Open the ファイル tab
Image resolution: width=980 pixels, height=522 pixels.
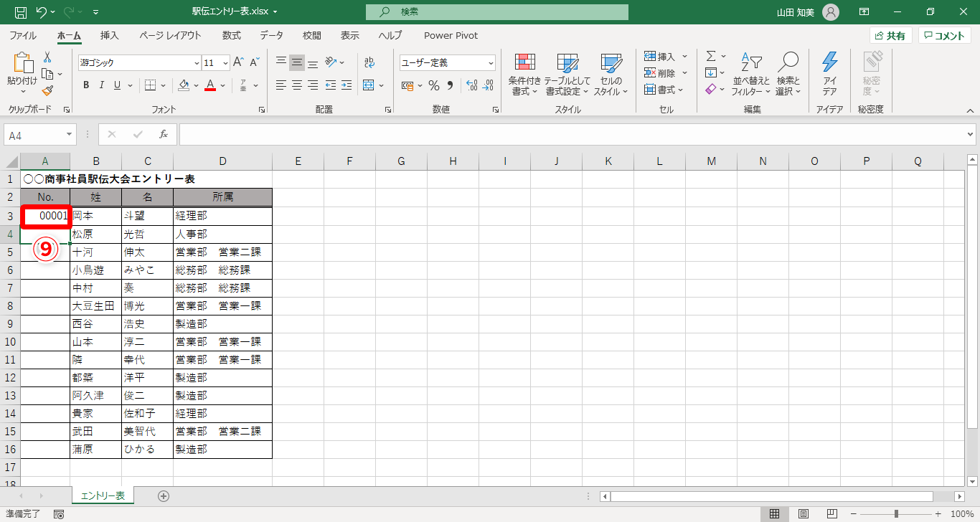click(23, 35)
